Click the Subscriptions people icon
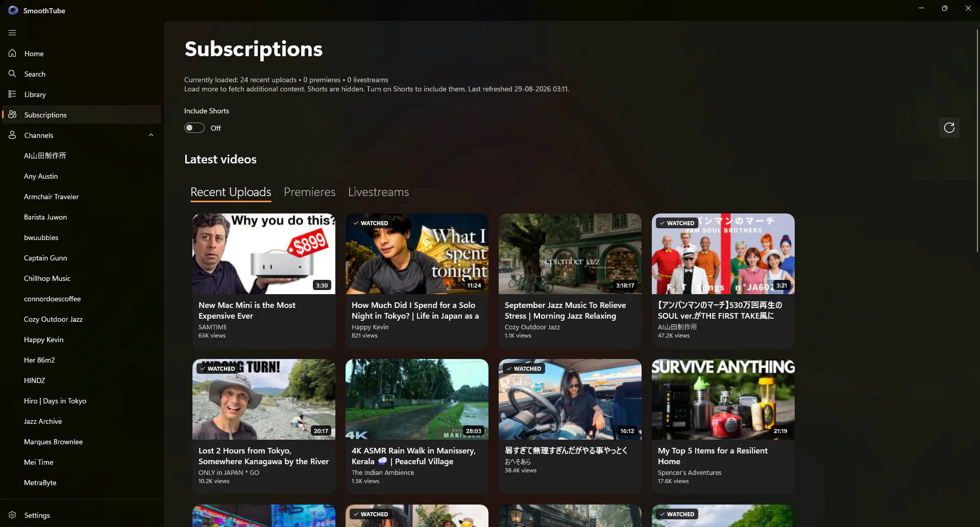 [x=12, y=114]
